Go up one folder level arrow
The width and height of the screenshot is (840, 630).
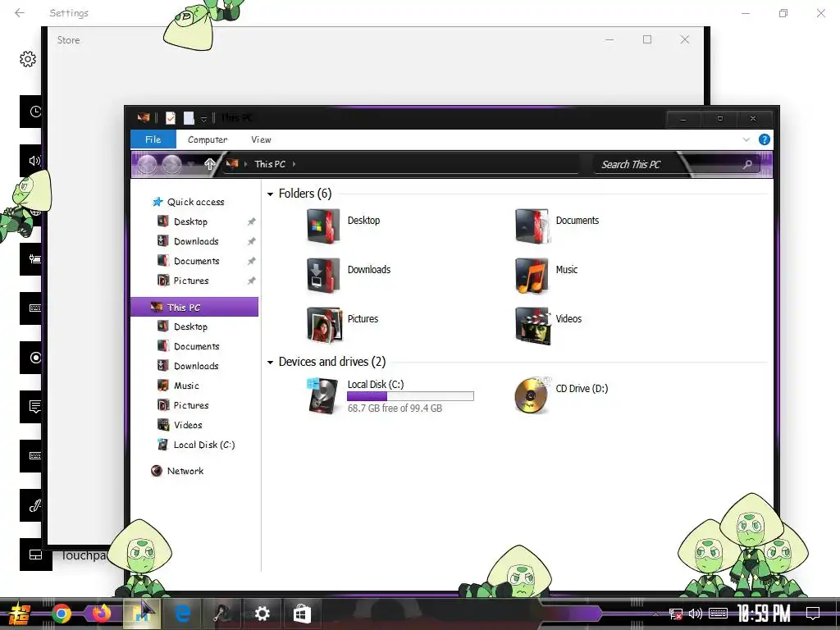pyautogui.click(x=209, y=164)
